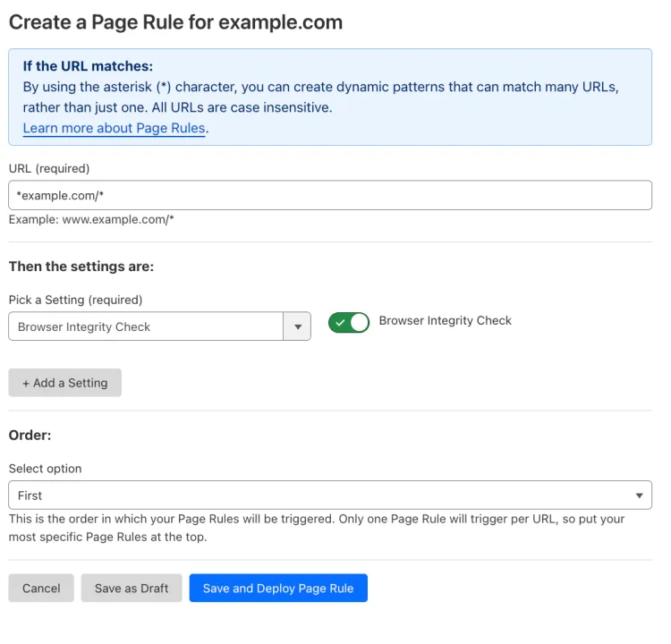Expand the Order dropdown showing First

point(329,495)
